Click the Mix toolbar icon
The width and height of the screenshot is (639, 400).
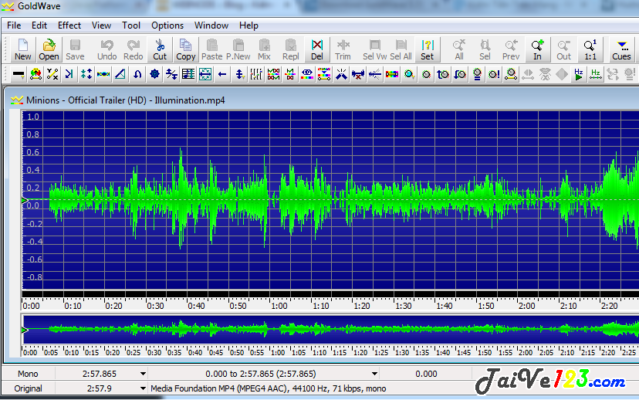[x=264, y=50]
